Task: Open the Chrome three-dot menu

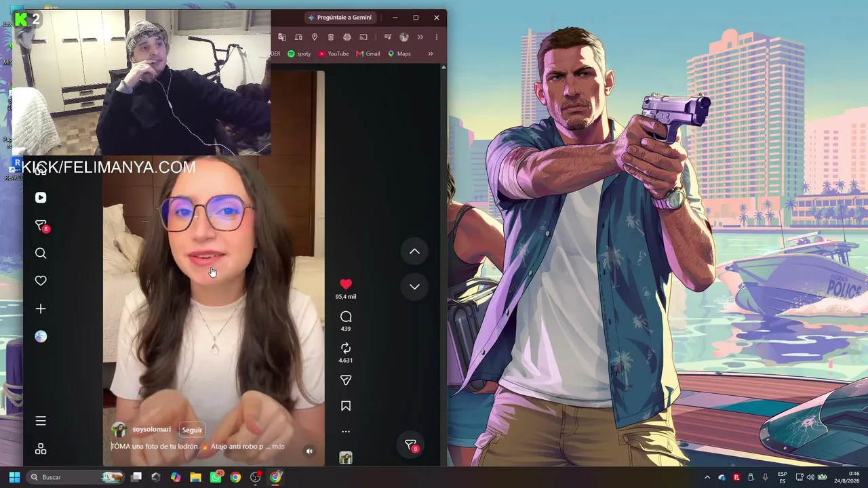Action: coord(437,37)
